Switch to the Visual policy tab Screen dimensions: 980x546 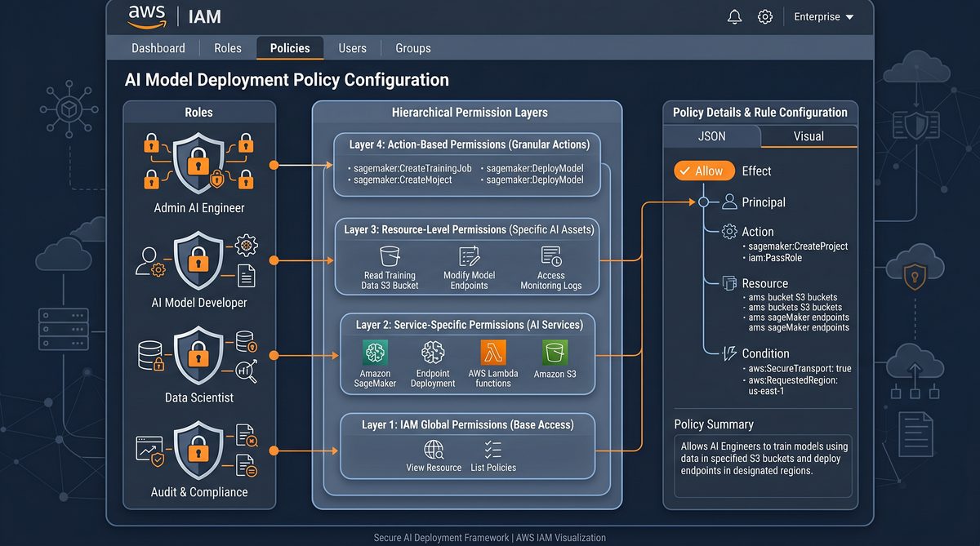tap(808, 136)
